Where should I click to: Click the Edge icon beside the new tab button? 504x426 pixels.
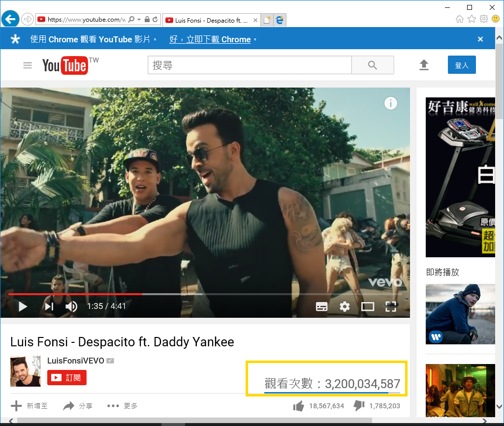tap(280, 20)
